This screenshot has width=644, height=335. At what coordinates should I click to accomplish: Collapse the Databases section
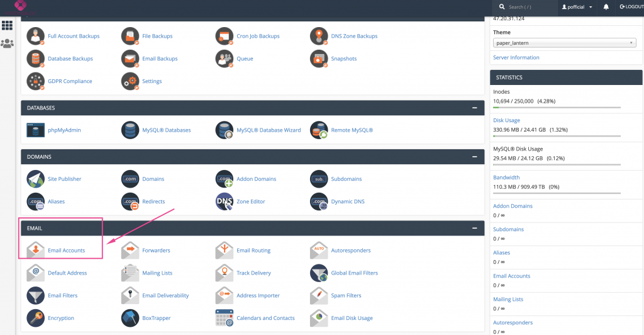[x=474, y=108]
